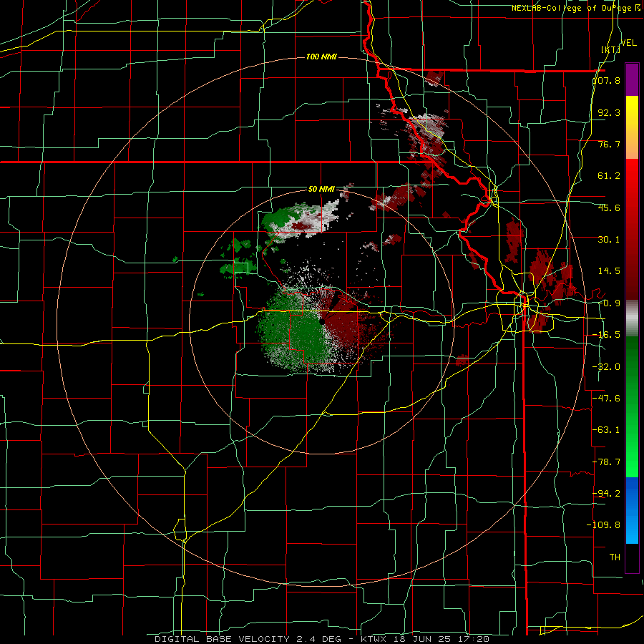Screen dimensions: 644x644
Task: Click the NEXLAB-College of DuPage credit text
Action: pyautogui.click(x=576, y=8)
